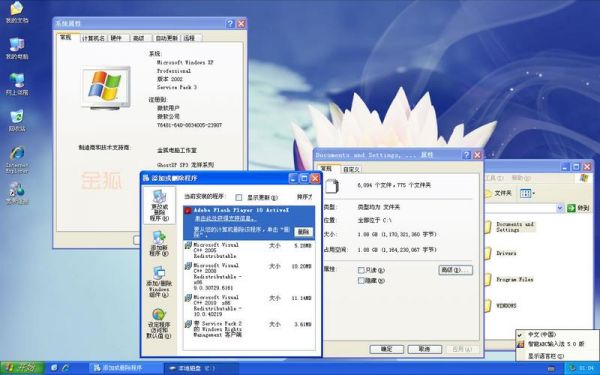Open the 排序方式 sort dropdown

(x=305, y=197)
